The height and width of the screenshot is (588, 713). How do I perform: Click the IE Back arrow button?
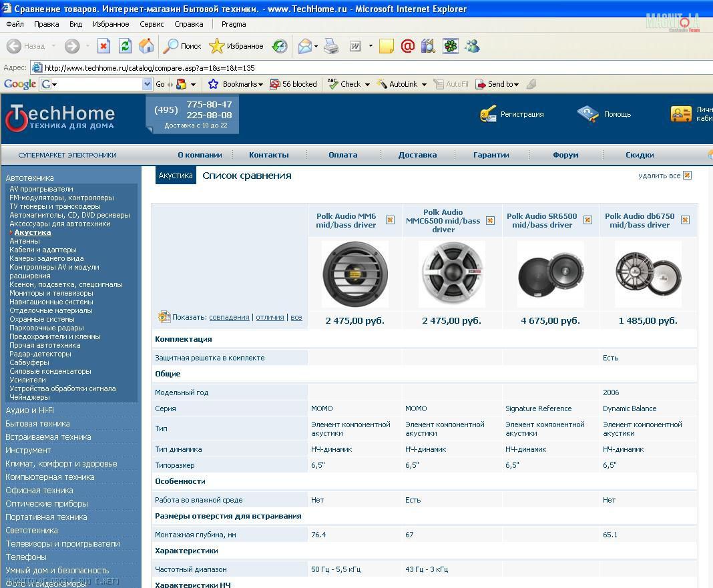pyautogui.click(x=14, y=46)
